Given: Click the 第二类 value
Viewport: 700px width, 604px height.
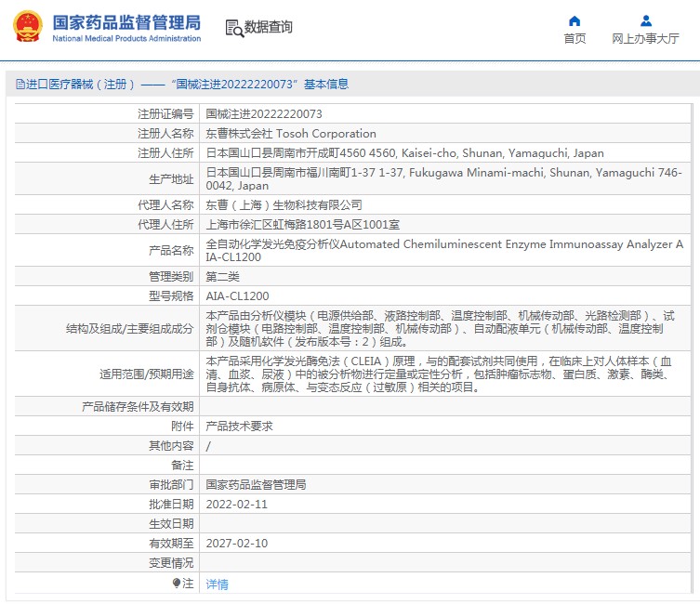Looking at the screenshot, I should click(x=222, y=277).
